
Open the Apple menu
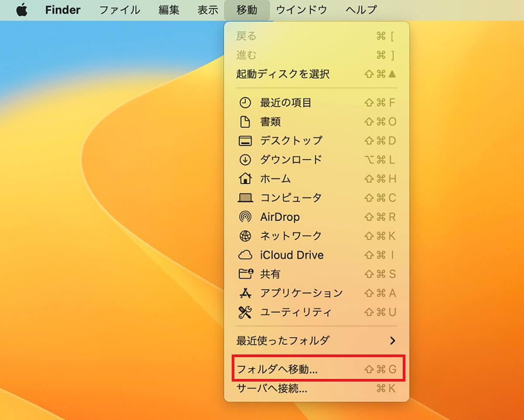point(22,10)
